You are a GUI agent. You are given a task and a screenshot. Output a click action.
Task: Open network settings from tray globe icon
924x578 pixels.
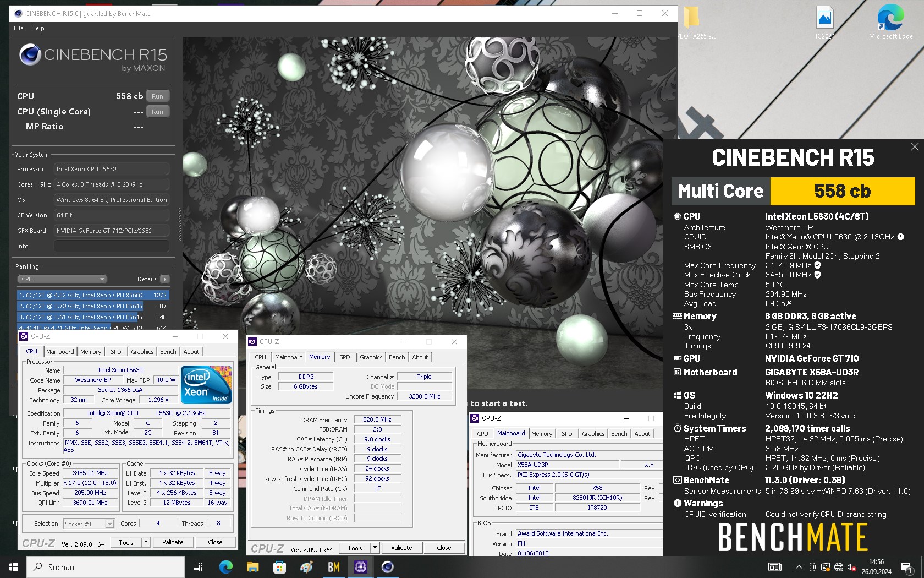(839, 567)
